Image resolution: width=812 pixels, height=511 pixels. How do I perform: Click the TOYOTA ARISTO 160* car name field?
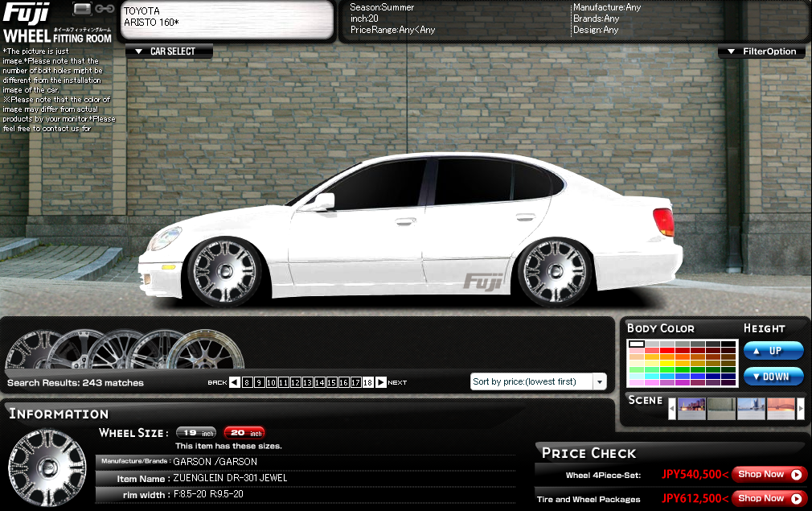[x=227, y=19]
